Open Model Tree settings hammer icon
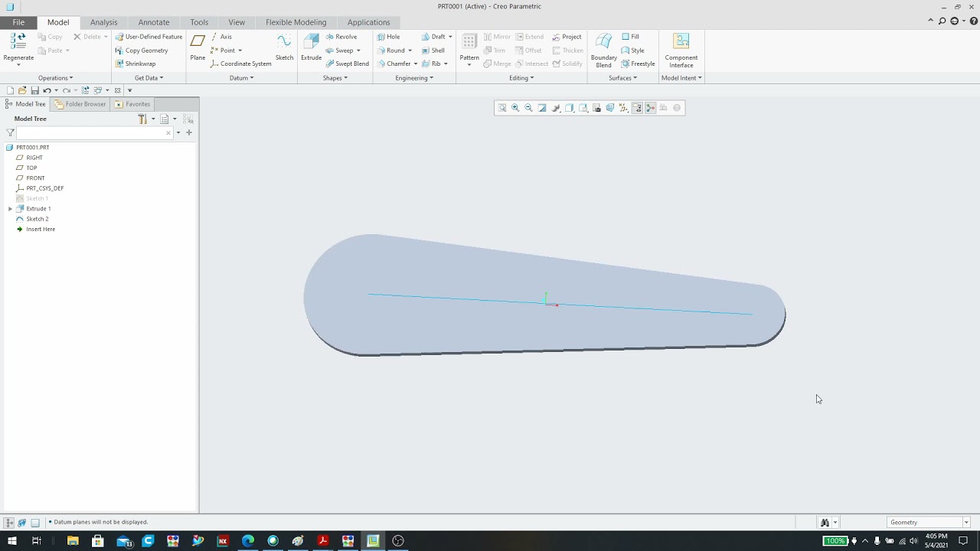Viewport: 980px width, 551px height. pos(142,119)
